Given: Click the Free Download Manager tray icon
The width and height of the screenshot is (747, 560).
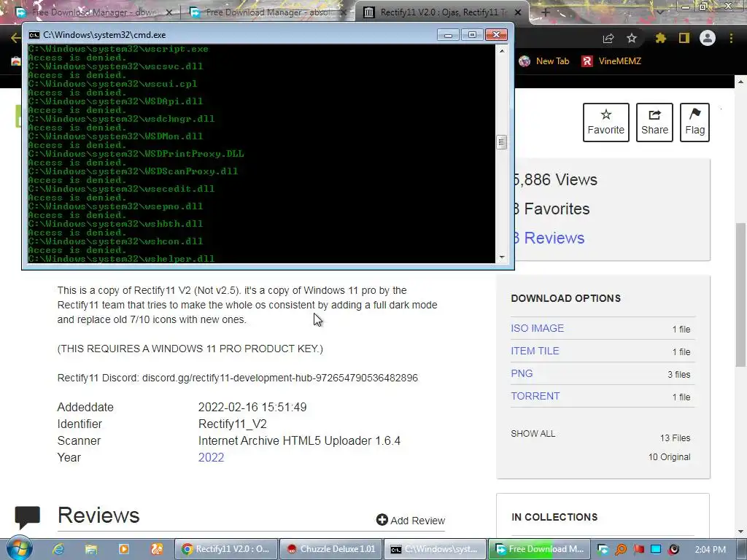Looking at the screenshot, I should click(x=603, y=550).
